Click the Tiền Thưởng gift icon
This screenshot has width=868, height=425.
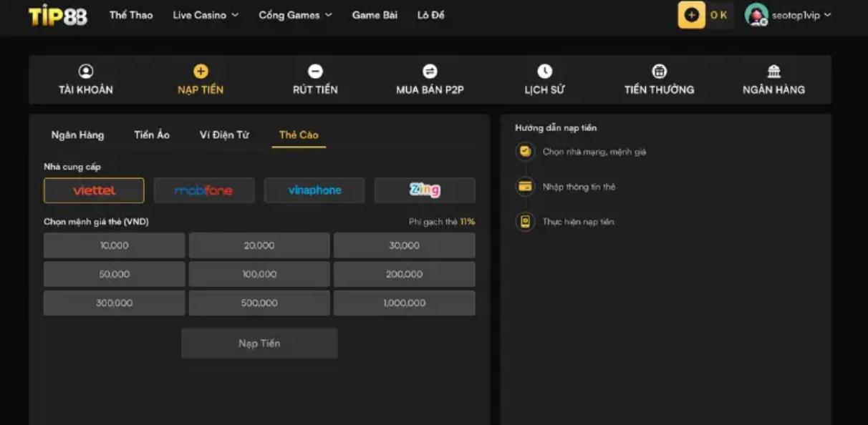[660, 71]
